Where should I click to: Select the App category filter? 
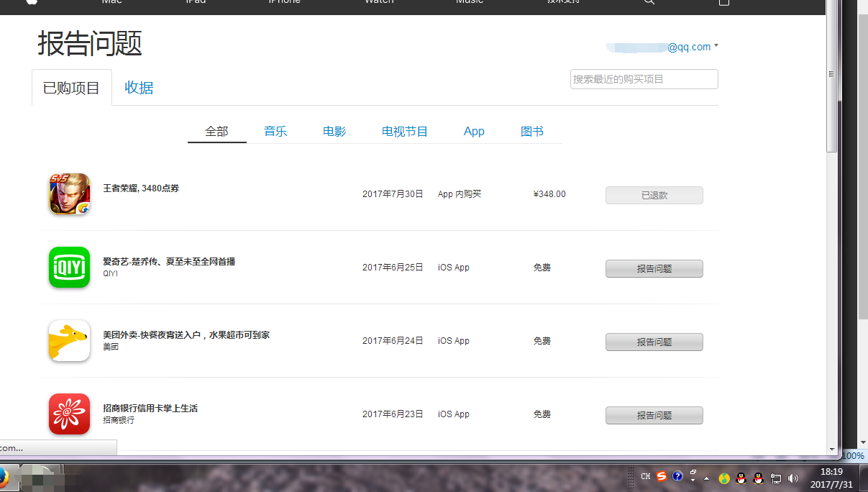pyautogui.click(x=474, y=131)
